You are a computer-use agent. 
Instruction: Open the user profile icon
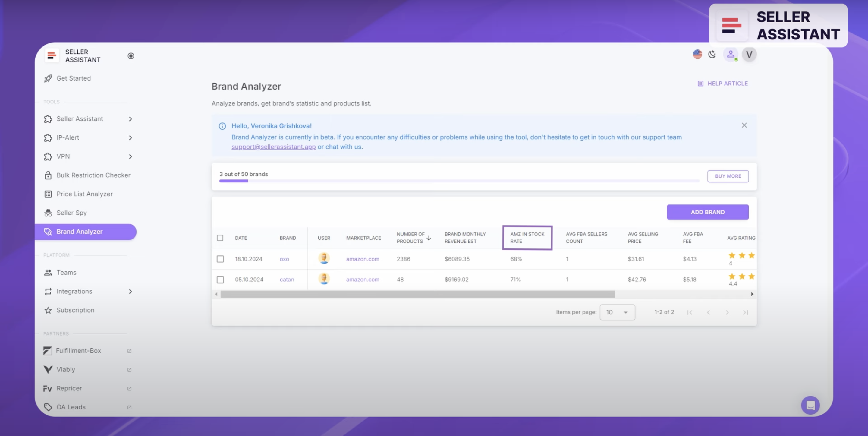pos(730,54)
